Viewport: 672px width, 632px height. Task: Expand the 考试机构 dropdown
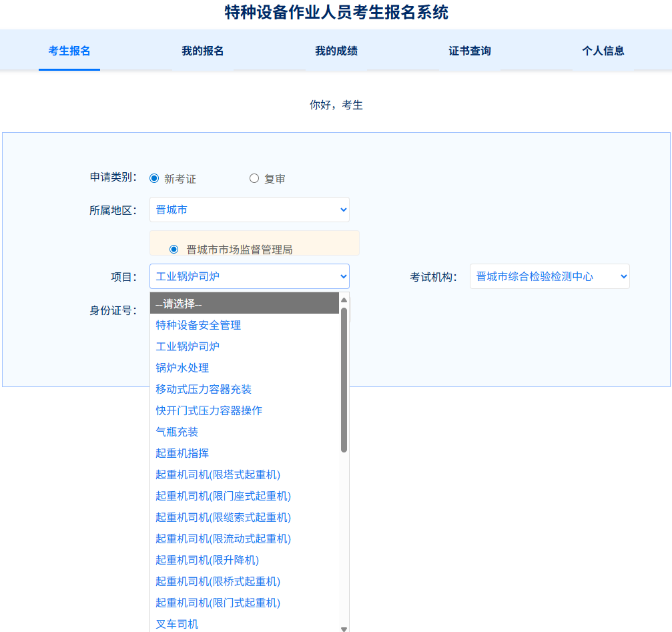pos(549,276)
